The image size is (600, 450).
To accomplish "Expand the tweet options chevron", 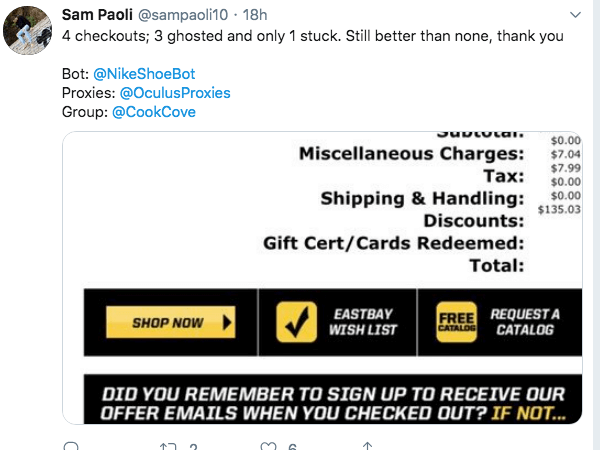I will (x=574, y=15).
